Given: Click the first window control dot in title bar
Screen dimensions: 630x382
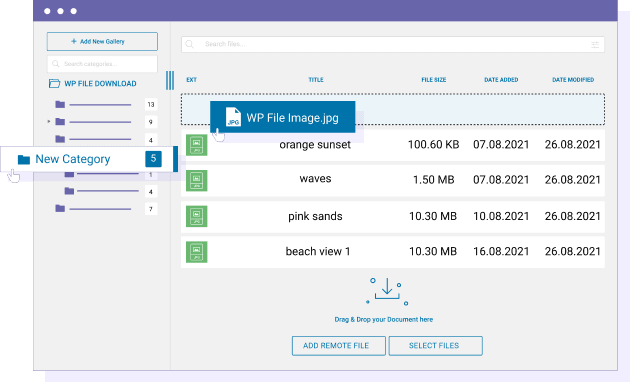Looking at the screenshot, I should click(47, 11).
